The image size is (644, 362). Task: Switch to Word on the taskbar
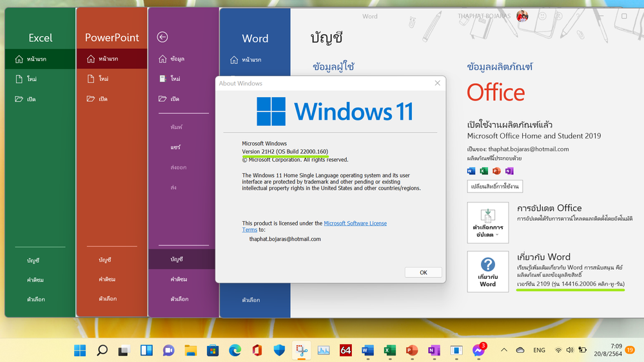368,350
